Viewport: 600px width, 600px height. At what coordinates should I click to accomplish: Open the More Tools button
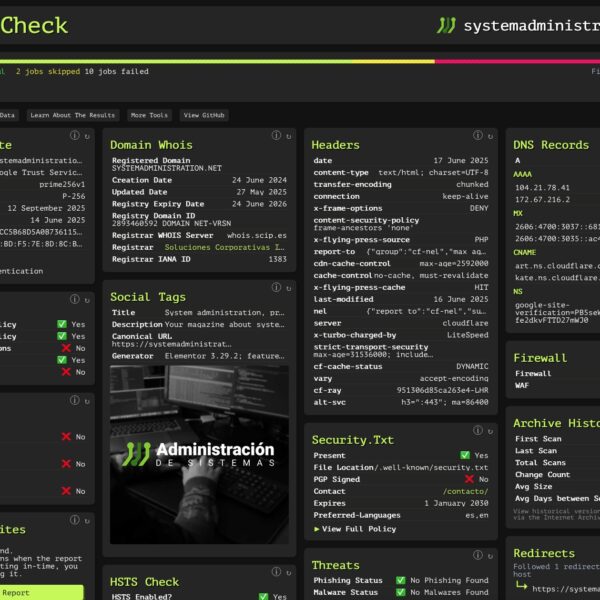pos(149,115)
